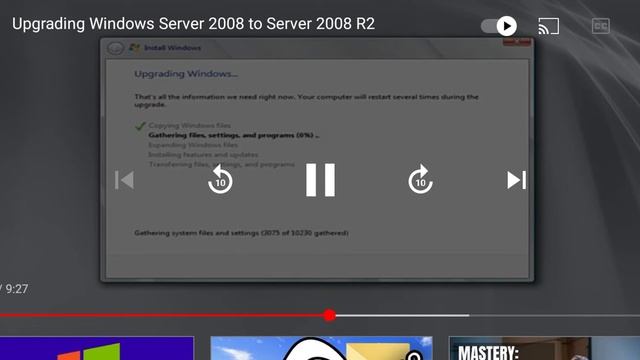Toggle the autoplay switch
Screen dimensions: 640x360
coord(499,26)
